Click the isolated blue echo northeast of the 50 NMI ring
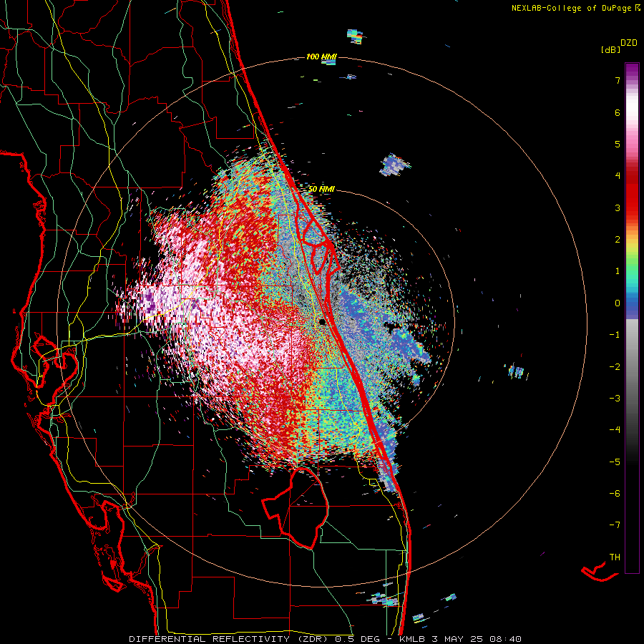The height and width of the screenshot is (644, 644). [394, 165]
